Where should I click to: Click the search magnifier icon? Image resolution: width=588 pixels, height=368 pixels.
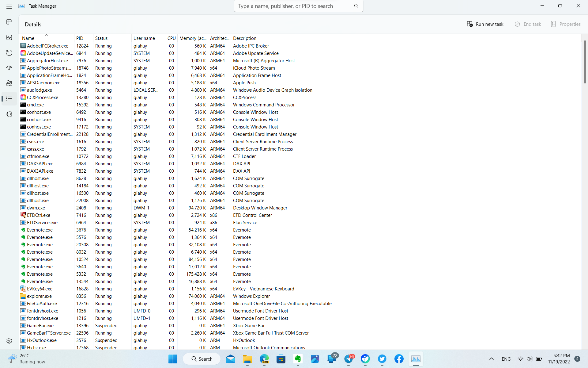[356, 6]
